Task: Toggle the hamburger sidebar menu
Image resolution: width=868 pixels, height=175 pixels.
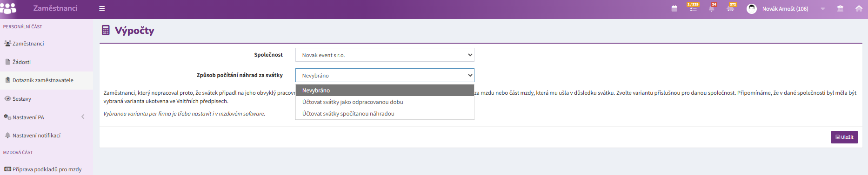Action: (102, 8)
